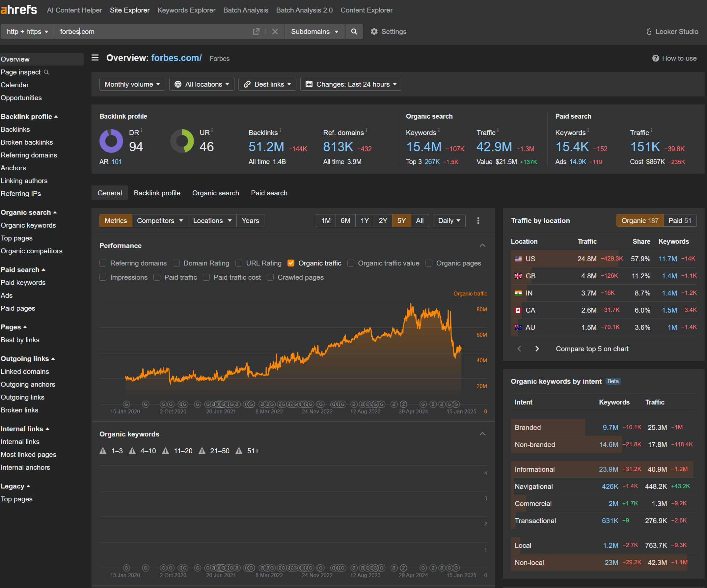Click the forbes.com/ overview link

click(x=177, y=58)
